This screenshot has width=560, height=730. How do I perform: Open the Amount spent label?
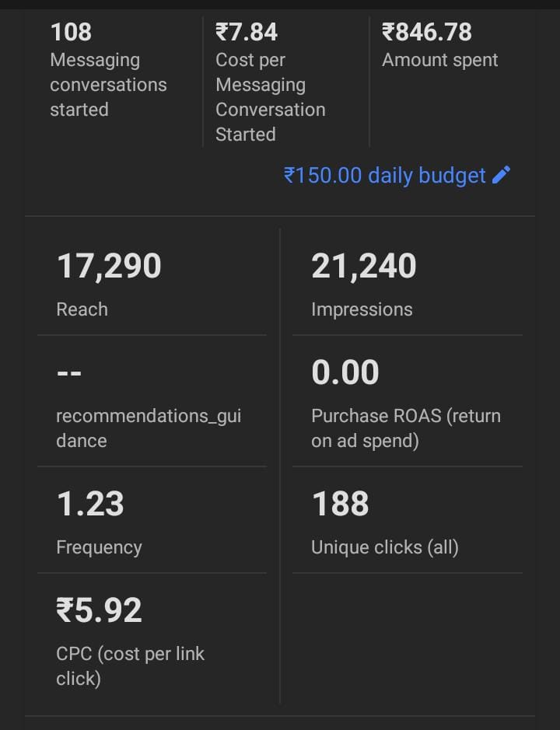coord(439,61)
